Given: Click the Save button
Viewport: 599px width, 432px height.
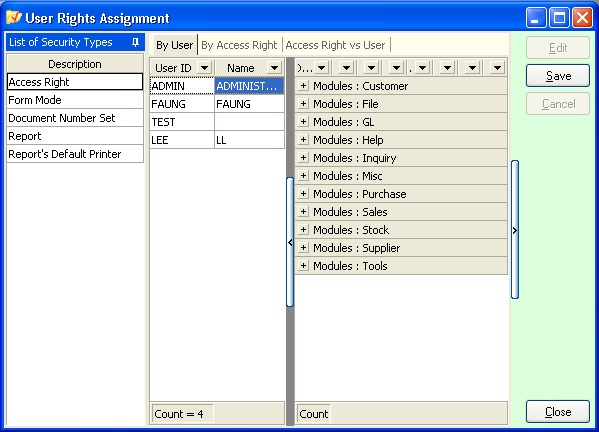Looking at the screenshot, I should coord(558,76).
